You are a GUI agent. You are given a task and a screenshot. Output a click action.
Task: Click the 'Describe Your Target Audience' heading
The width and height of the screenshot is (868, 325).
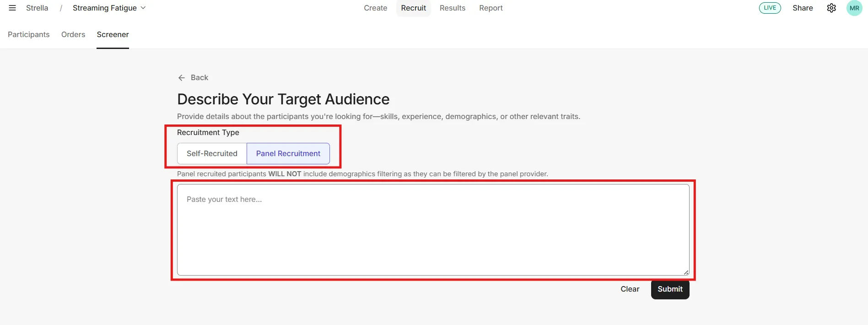(283, 99)
